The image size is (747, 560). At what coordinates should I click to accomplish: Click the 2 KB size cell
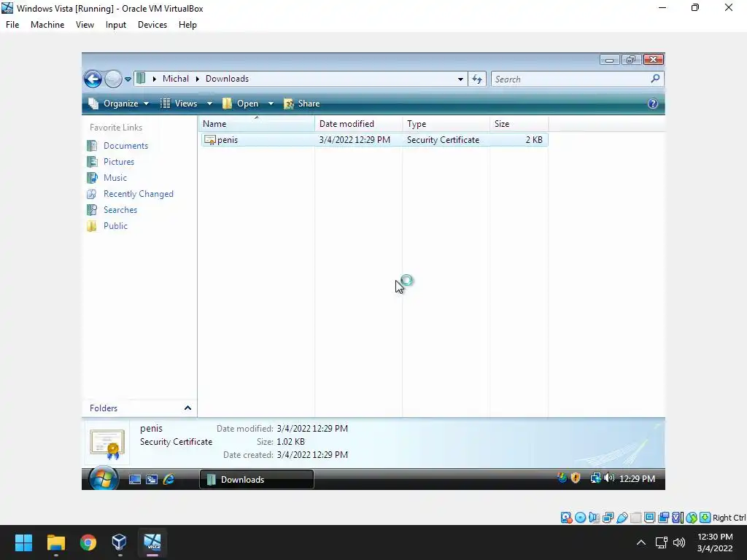pos(534,140)
